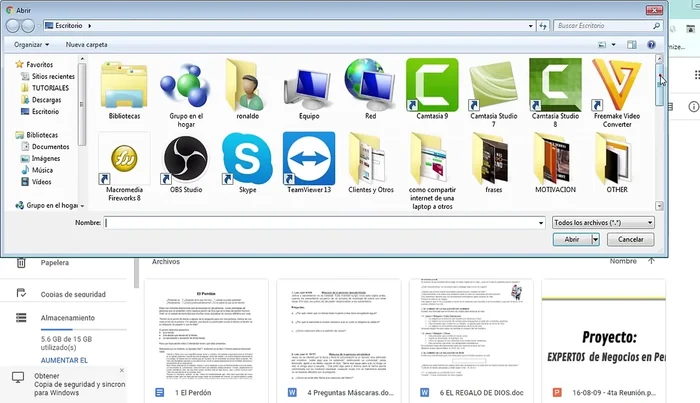700x403 pixels.
Task: Dismiss the Obtener backup banner
Action: point(122,370)
